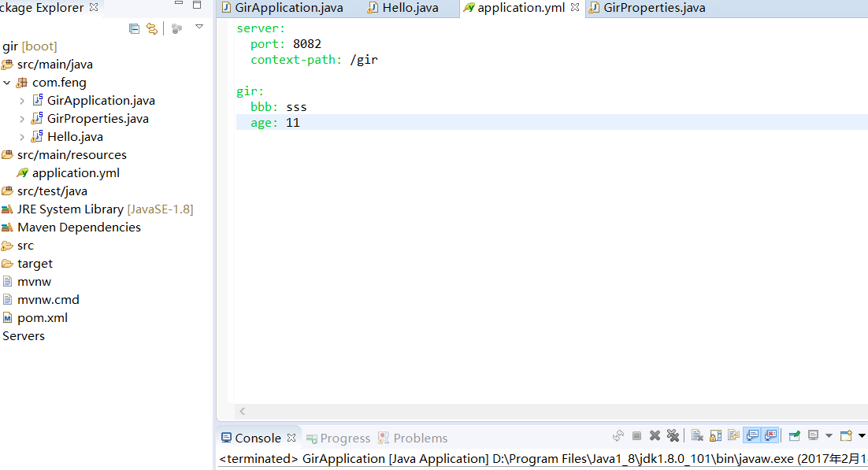Click the working set filter icon

point(176,29)
